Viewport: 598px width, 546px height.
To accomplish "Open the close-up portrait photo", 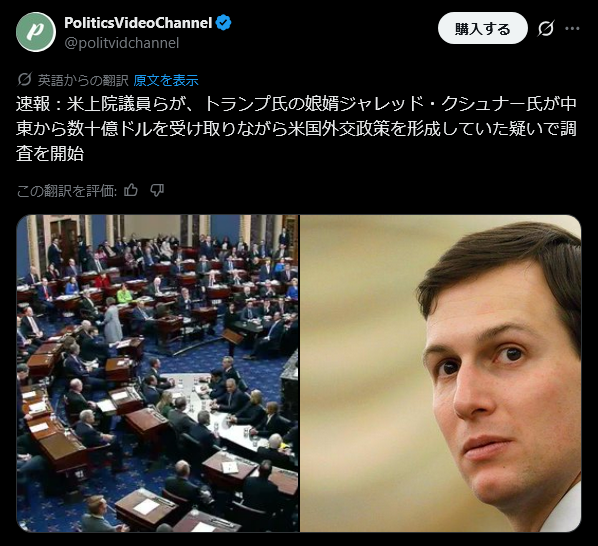I will (x=441, y=373).
